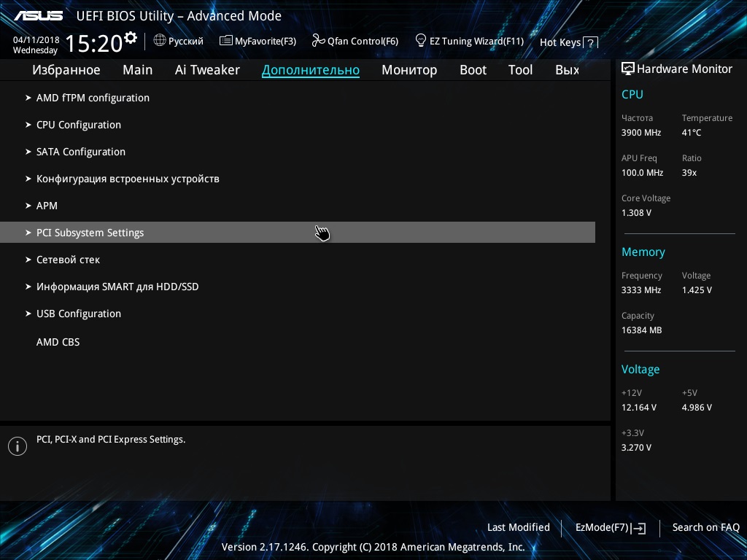
Task: Expand the SATA Configuration arrow
Action: [x=28, y=152]
